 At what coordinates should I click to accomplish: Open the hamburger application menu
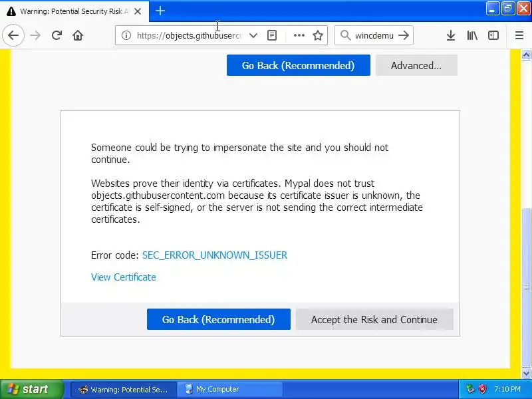(x=519, y=35)
